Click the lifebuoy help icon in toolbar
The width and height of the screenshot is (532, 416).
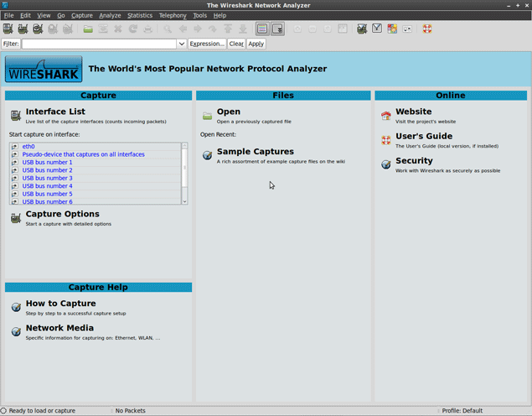coord(427,29)
